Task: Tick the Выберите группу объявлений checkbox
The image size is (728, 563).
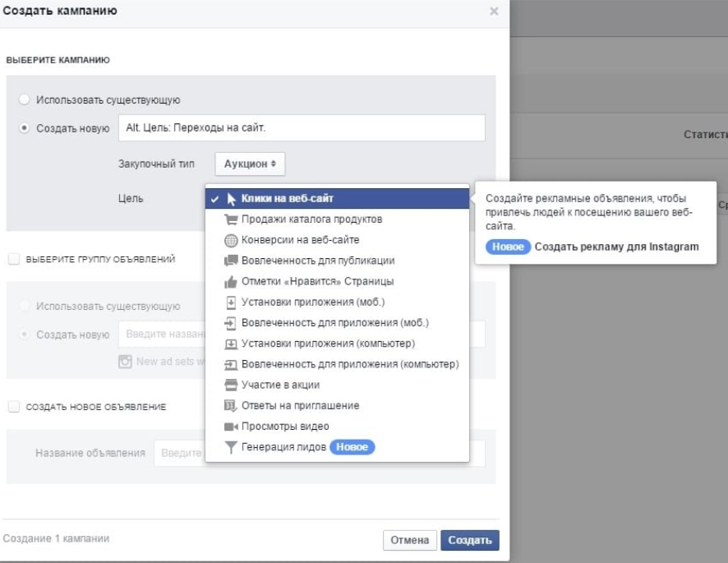Action: click(x=14, y=259)
